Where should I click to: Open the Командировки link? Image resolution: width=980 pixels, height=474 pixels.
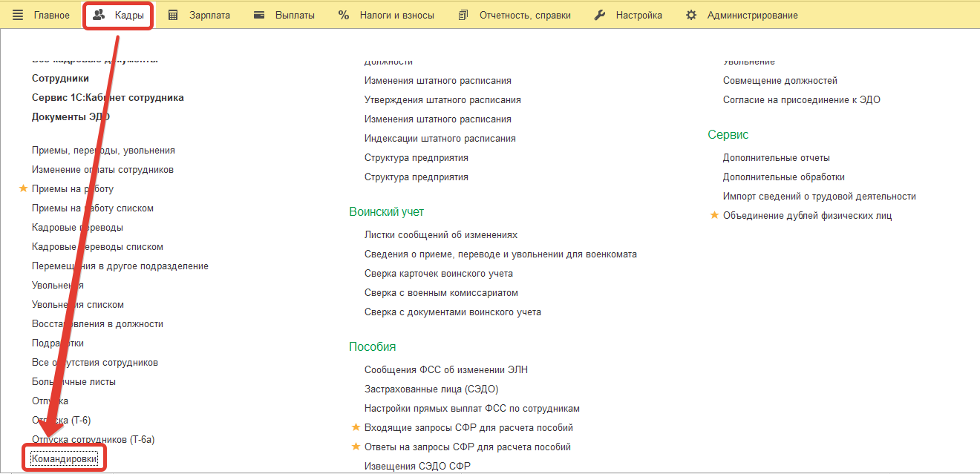(64, 459)
